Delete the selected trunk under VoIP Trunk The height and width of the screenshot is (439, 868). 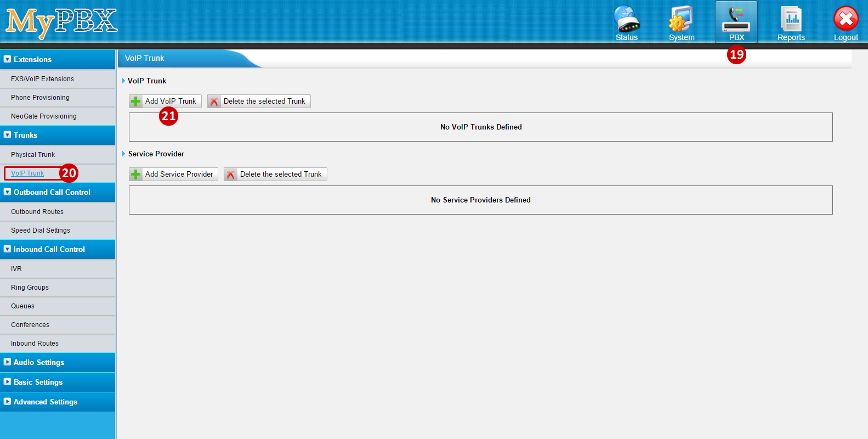click(259, 102)
